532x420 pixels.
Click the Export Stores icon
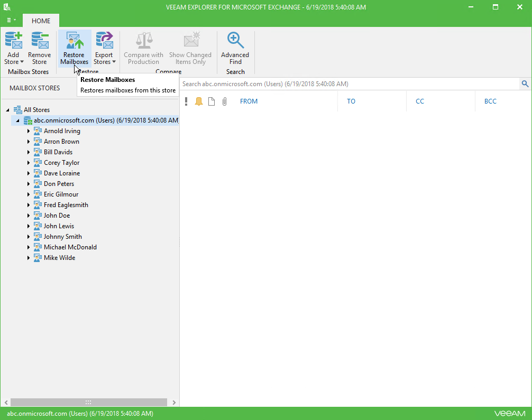coord(105,40)
